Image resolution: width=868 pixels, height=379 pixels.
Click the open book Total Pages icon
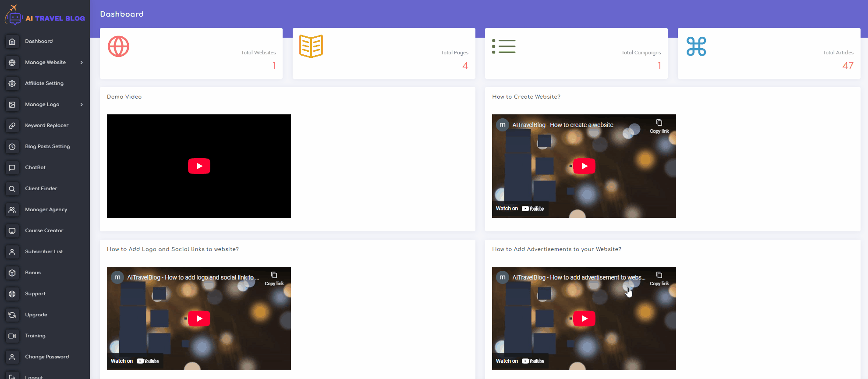pyautogui.click(x=311, y=46)
